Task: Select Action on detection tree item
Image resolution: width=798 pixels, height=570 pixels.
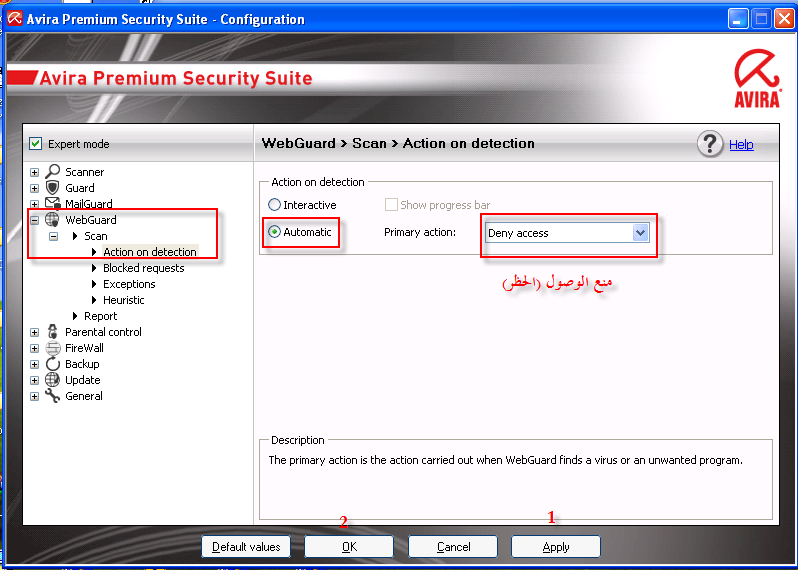Action: tap(150, 252)
